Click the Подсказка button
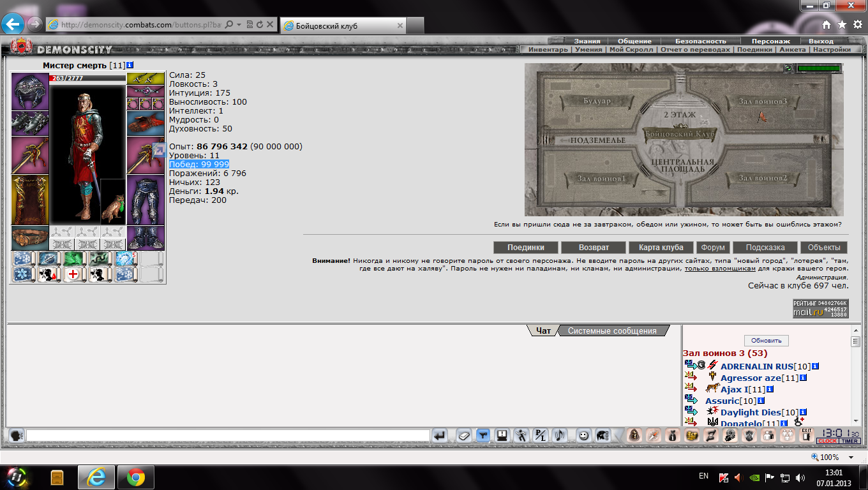Screen dimensions: 868x490 click(x=765, y=248)
